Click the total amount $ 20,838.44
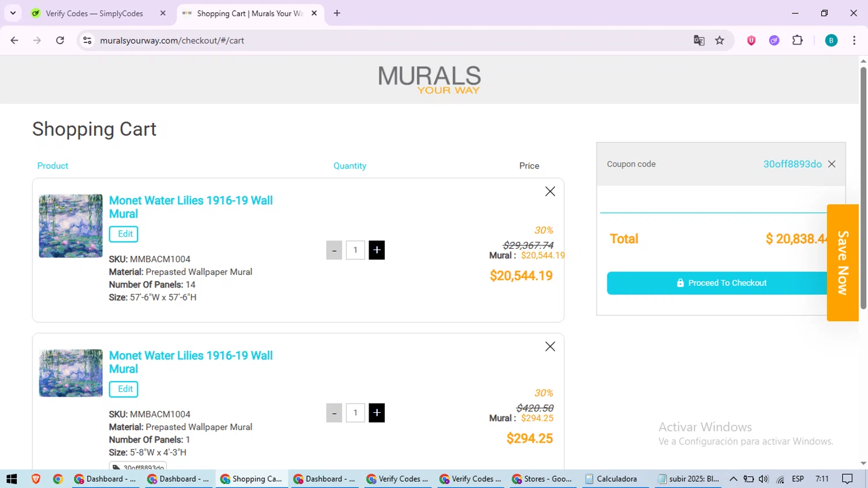Image resolution: width=868 pixels, height=488 pixels. coord(797,239)
